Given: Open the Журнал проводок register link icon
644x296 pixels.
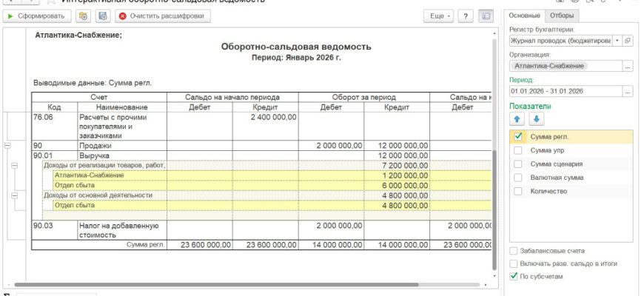Looking at the screenshot, I should pos(628,41).
